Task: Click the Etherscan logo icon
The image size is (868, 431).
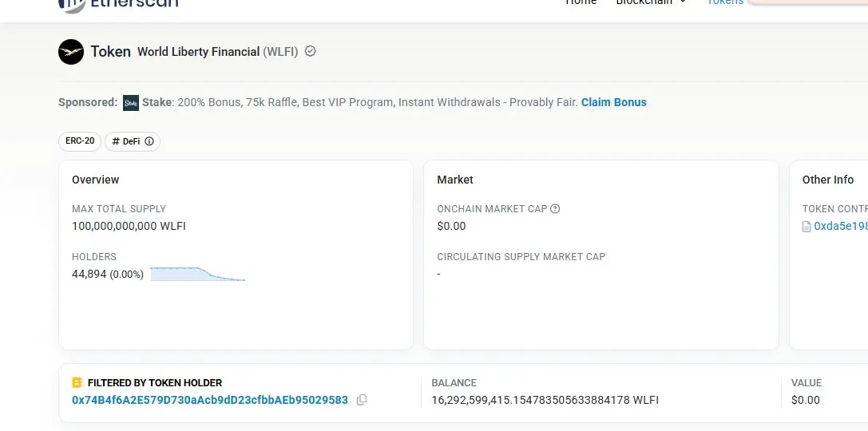Action: click(x=72, y=6)
